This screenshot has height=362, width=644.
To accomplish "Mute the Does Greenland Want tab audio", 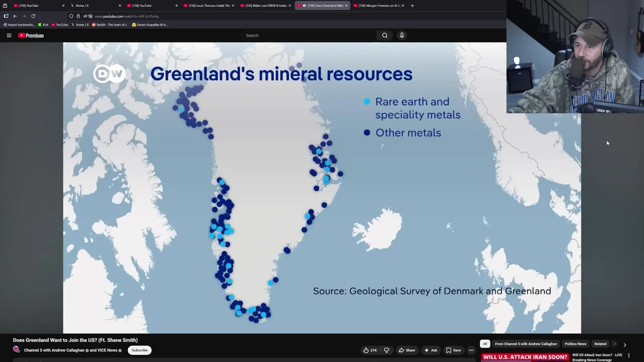I will coord(304,6).
